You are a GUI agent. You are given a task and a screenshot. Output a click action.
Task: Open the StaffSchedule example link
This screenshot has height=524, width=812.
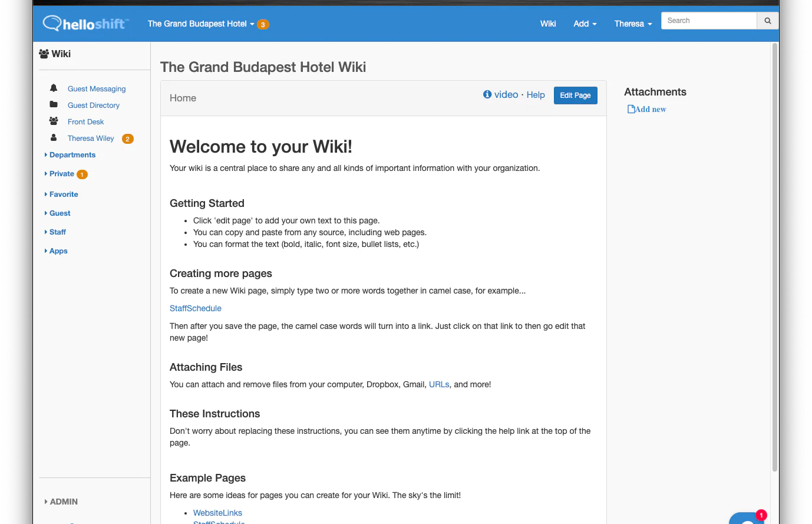[x=196, y=308]
